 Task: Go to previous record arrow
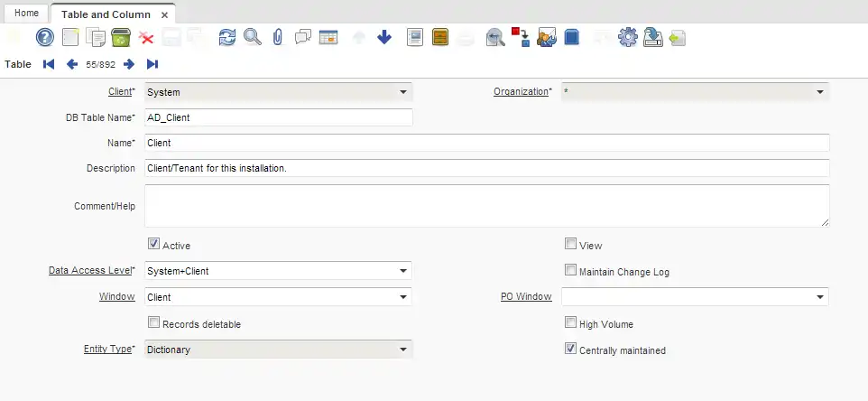[x=72, y=64]
